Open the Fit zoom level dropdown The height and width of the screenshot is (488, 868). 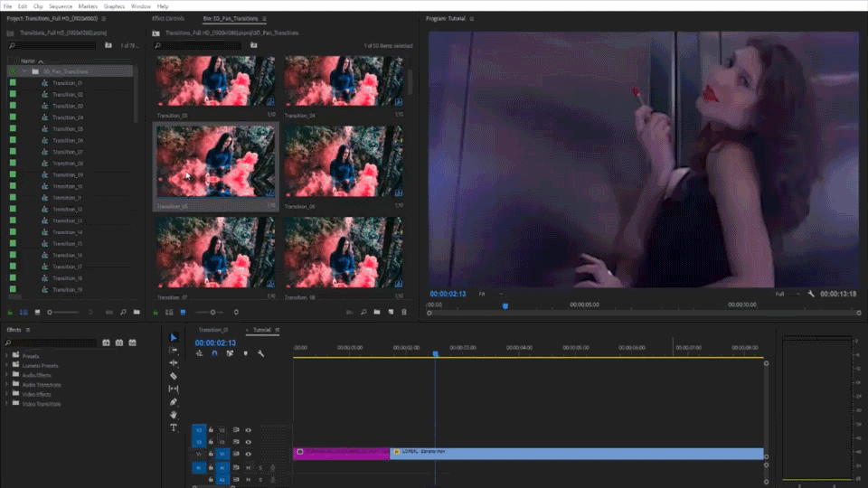pos(491,294)
